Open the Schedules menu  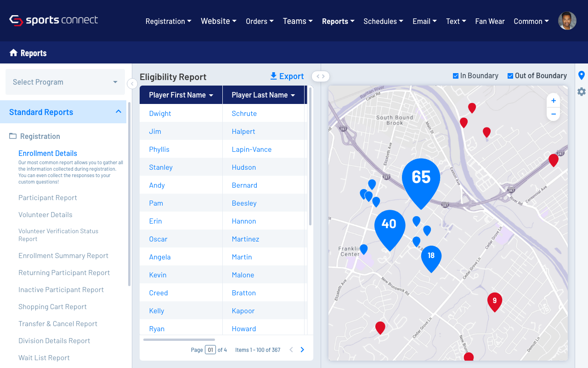click(383, 21)
